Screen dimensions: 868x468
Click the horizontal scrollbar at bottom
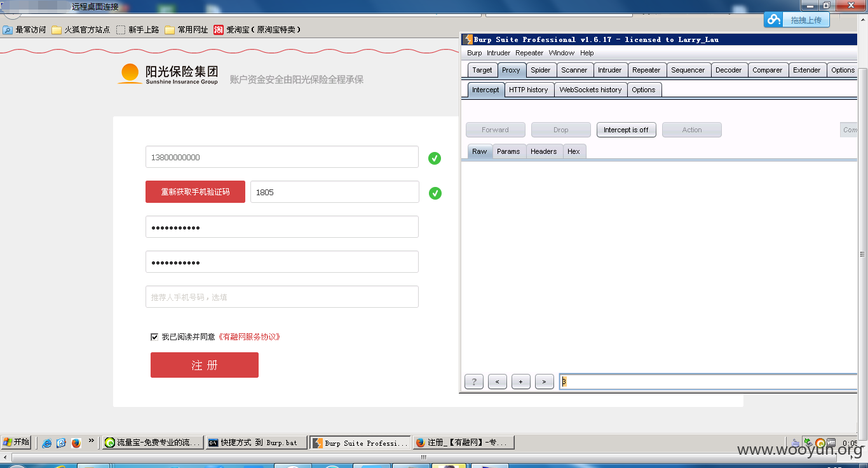coord(424,457)
